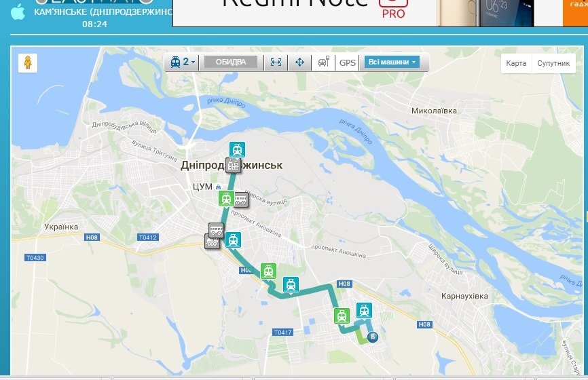Click the route endpoint marker B
Screen dimensions: 588x380
372,337
